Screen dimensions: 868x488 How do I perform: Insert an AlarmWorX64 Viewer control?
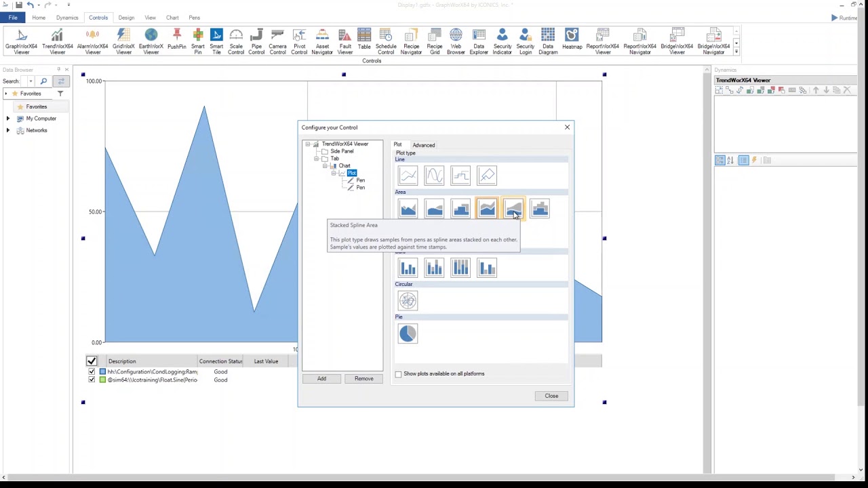click(93, 41)
